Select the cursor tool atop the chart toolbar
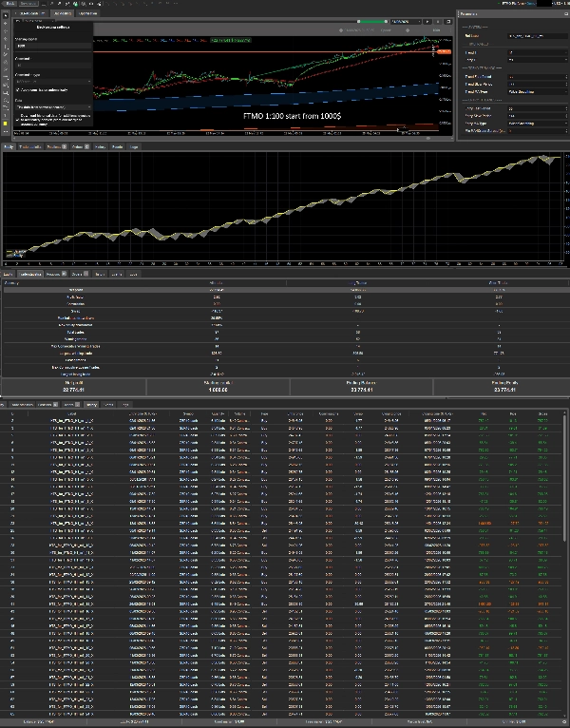570x728 pixels. (x=6, y=15)
